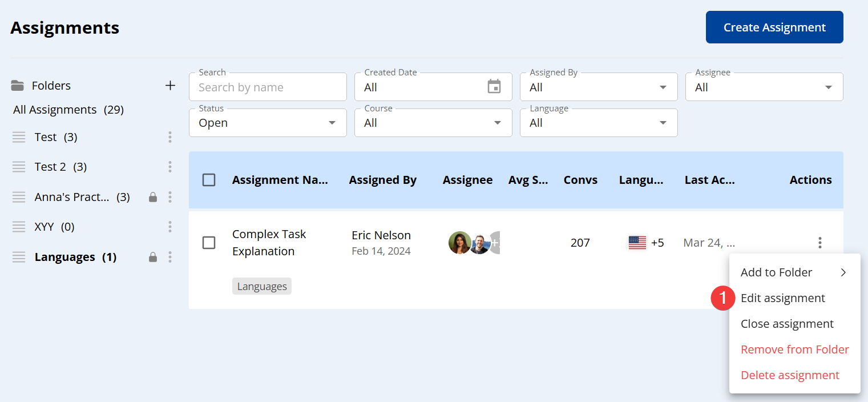868x402 pixels.
Task: Select Edit assignment from the menu
Action: click(x=782, y=298)
